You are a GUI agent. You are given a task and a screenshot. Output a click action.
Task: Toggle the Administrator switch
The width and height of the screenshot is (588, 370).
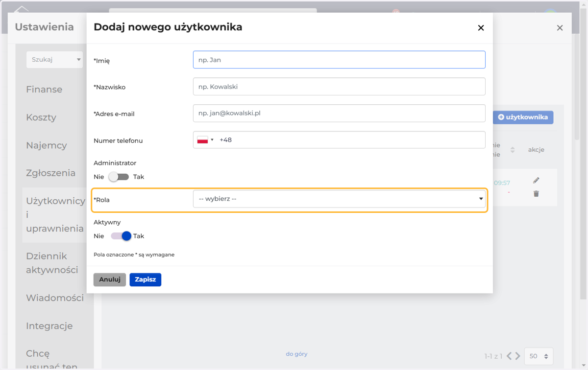(119, 177)
